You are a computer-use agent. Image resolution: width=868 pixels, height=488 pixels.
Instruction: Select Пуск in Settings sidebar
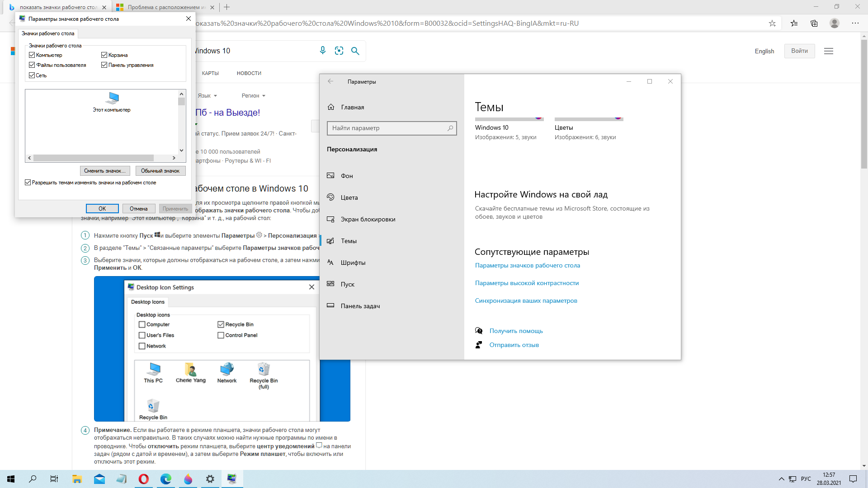[x=392, y=284]
